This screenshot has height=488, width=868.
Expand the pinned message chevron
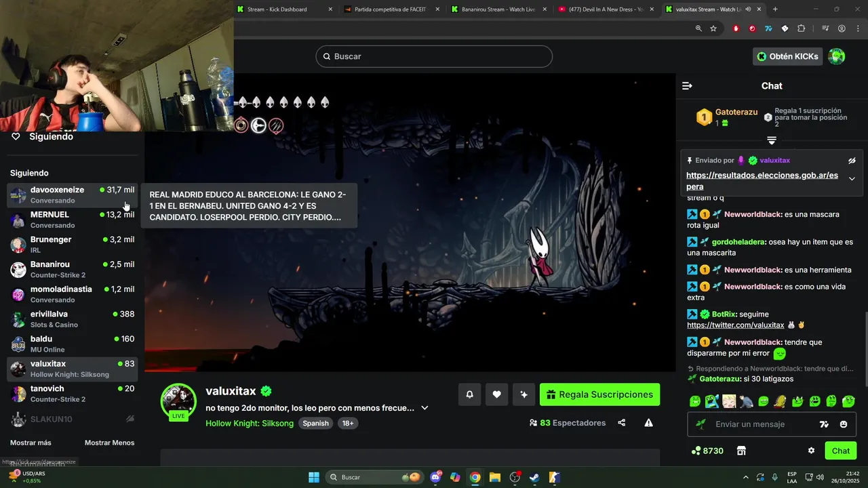pyautogui.click(x=852, y=179)
